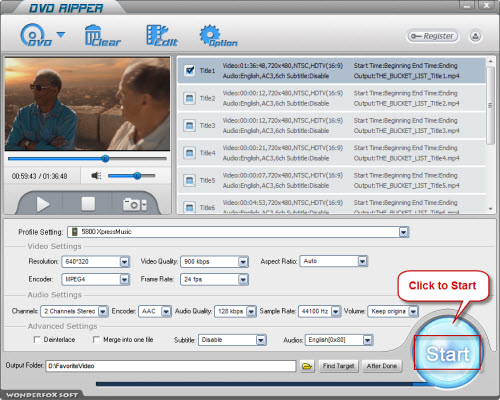Click the title list scrollbar down arrow
This screenshot has height=400, width=500.
click(490, 209)
